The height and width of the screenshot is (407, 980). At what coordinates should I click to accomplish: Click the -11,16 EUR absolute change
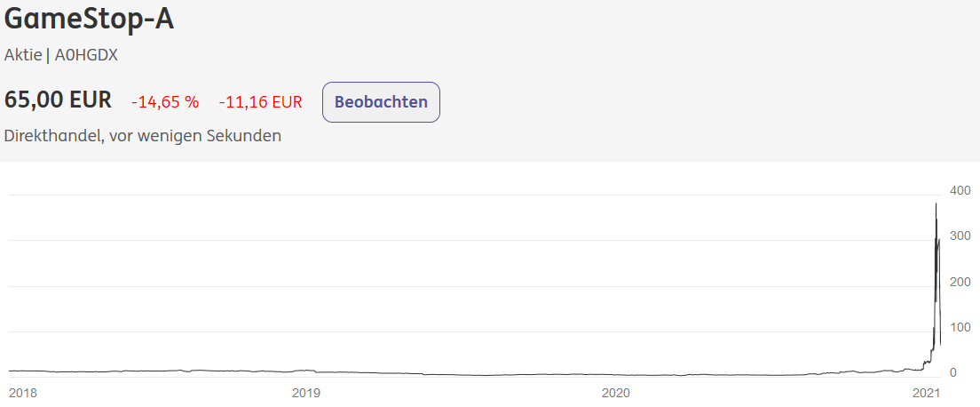pos(260,102)
